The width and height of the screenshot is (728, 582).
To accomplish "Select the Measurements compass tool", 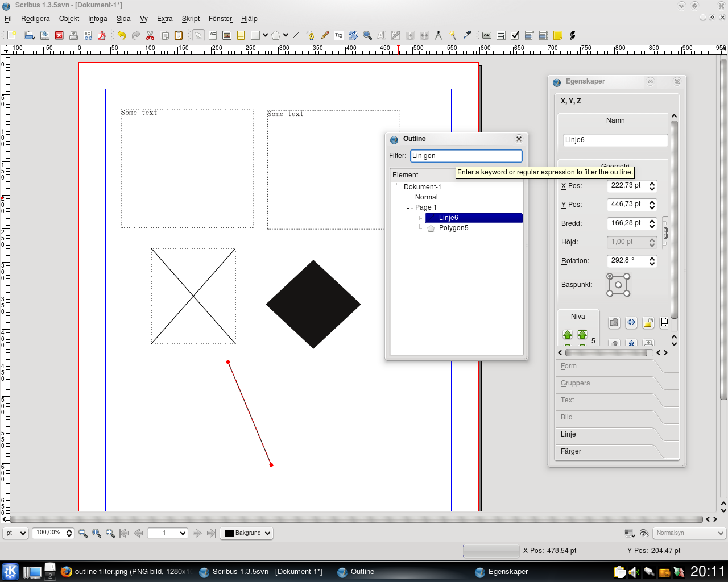I will pos(439,35).
